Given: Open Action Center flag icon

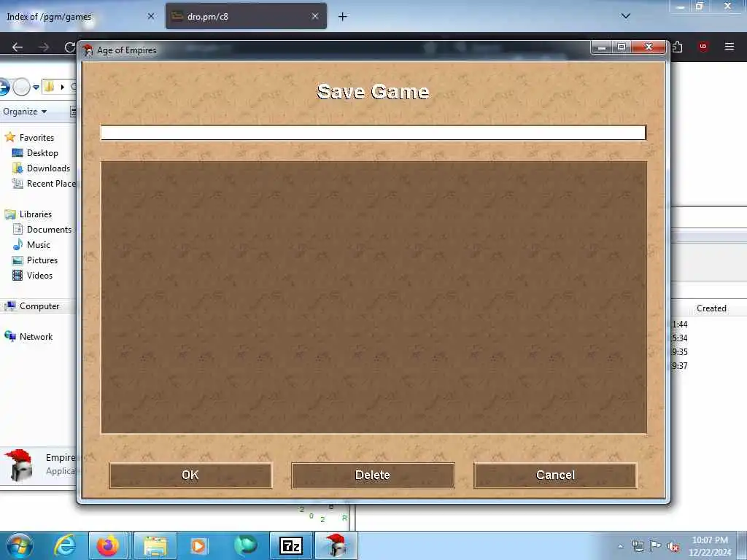Looking at the screenshot, I should point(656,546).
